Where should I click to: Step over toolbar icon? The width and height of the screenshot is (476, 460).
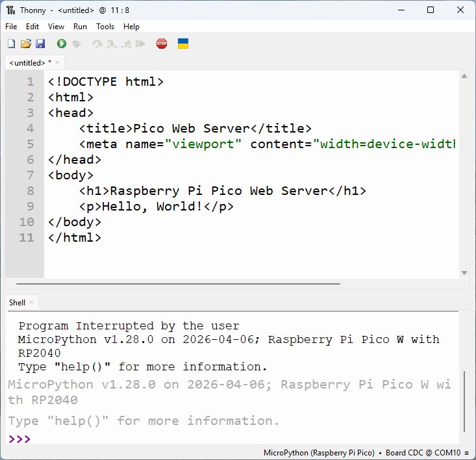click(x=97, y=44)
